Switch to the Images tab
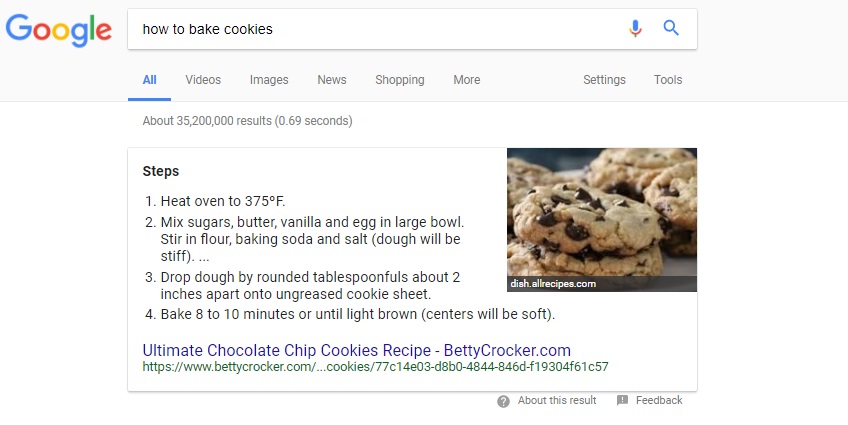 point(269,79)
